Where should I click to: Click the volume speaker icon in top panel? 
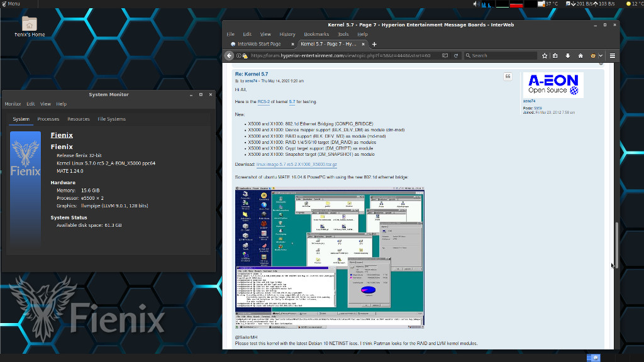coord(475,4)
